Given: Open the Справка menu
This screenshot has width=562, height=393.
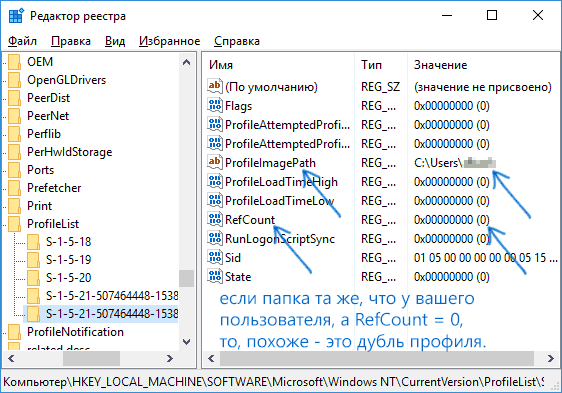Looking at the screenshot, I should [237, 41].
